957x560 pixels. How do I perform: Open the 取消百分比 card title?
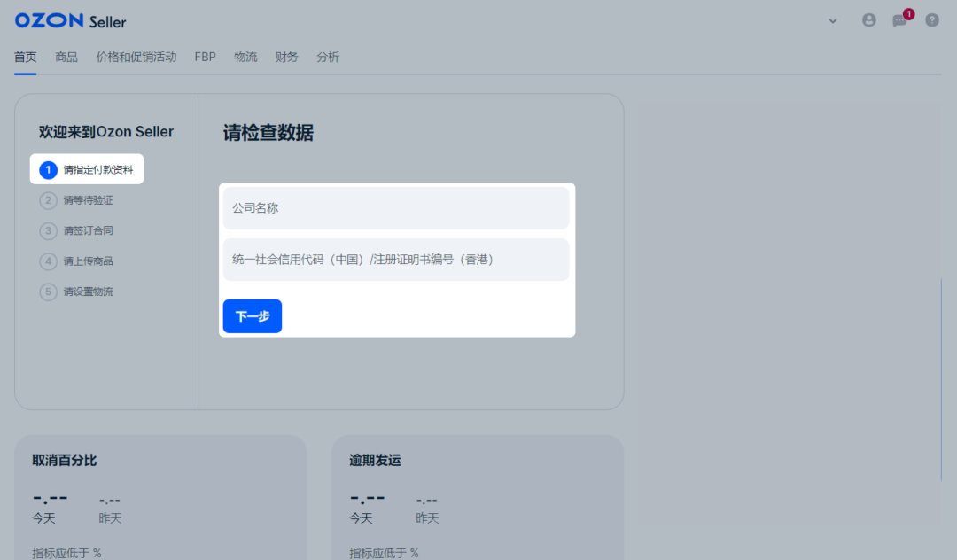point(65,460)
